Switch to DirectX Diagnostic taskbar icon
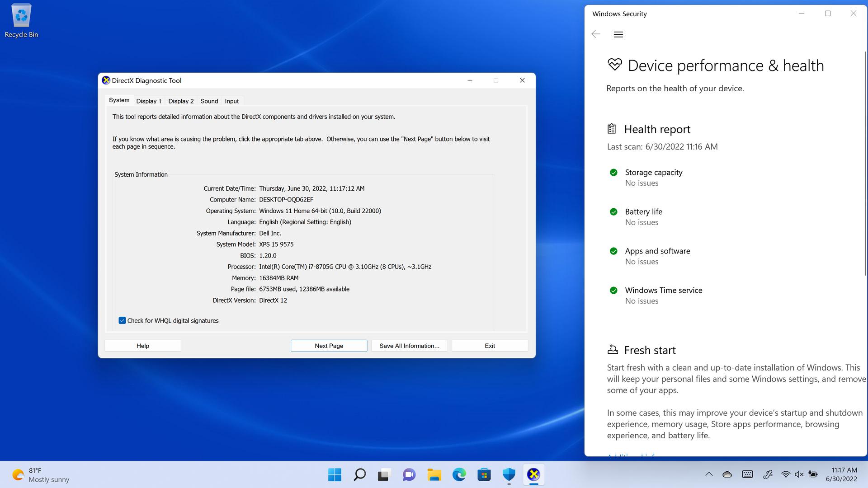This screenshot has height=488, width=868. point(534,474)
